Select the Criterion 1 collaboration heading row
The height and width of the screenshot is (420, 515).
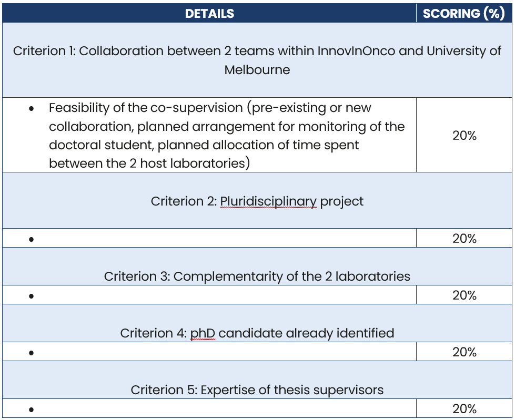pos(257,60)
